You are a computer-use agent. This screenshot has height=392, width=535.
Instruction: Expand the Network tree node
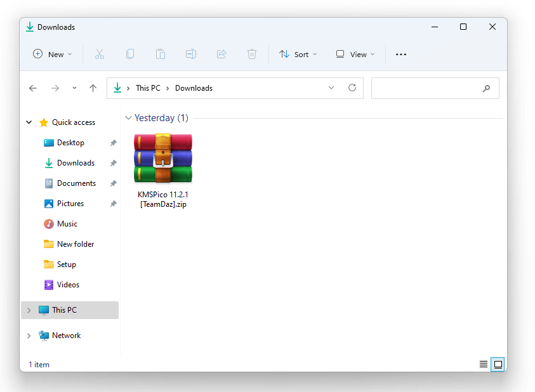(29, 336)
